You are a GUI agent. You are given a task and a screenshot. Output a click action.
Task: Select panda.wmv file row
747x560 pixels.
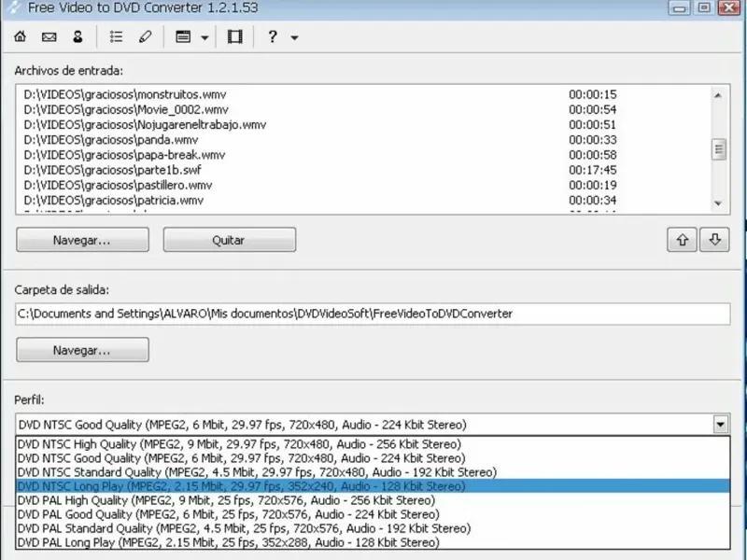click(363, 139)
